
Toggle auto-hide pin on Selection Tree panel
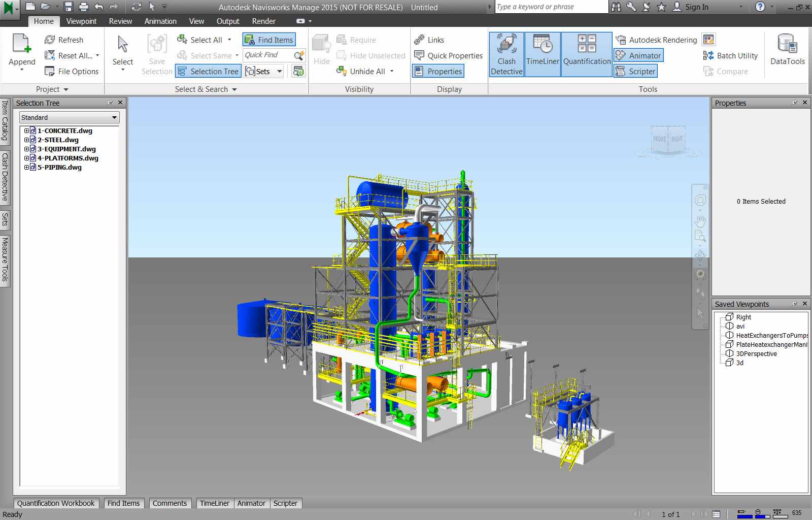110,103
